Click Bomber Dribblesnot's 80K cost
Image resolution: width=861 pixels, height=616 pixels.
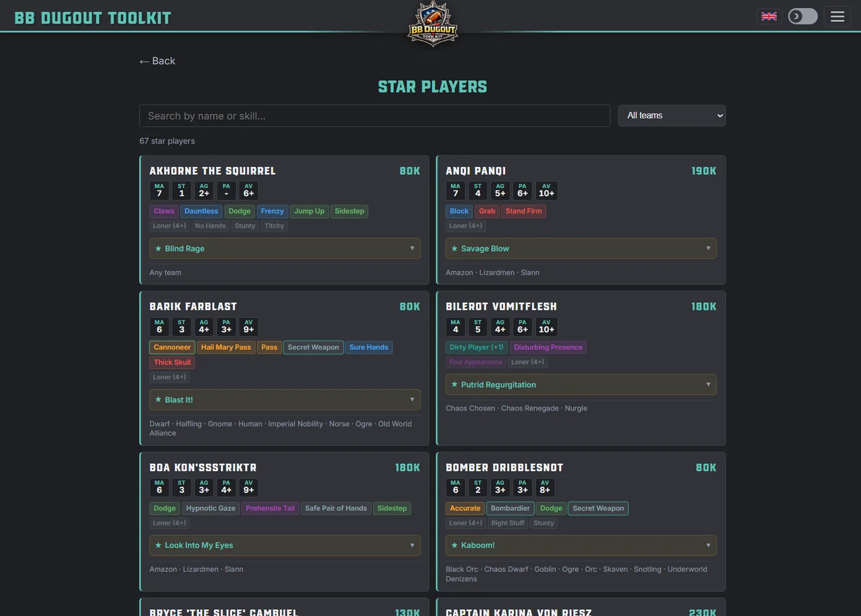(706, 468)
